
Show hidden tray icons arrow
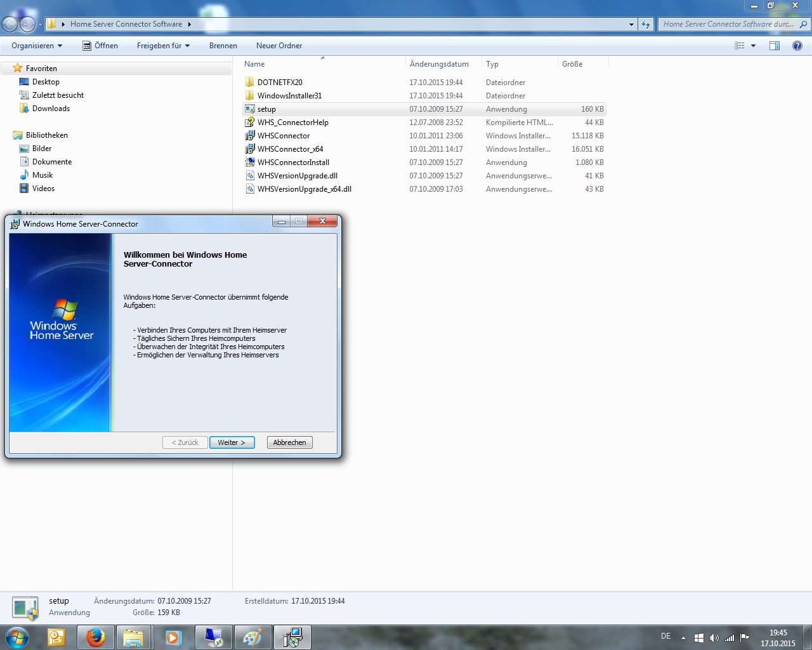(x=683, y=637)
